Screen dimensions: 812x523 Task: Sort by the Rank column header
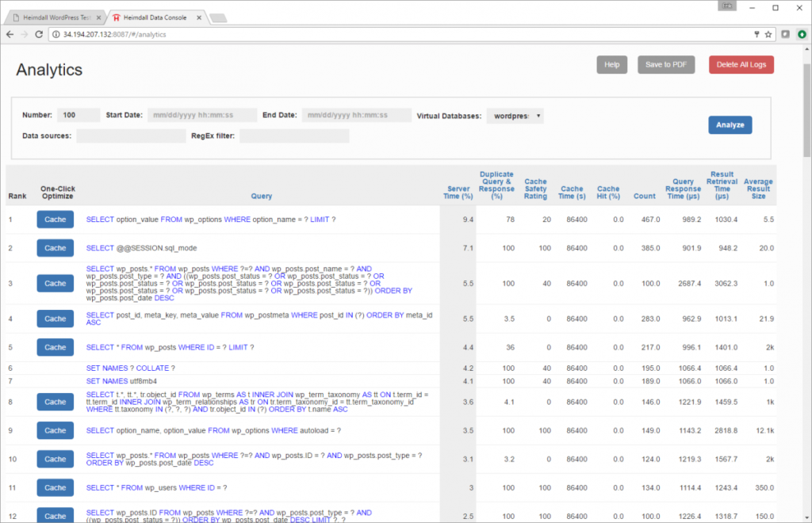[x=17, y=196]
